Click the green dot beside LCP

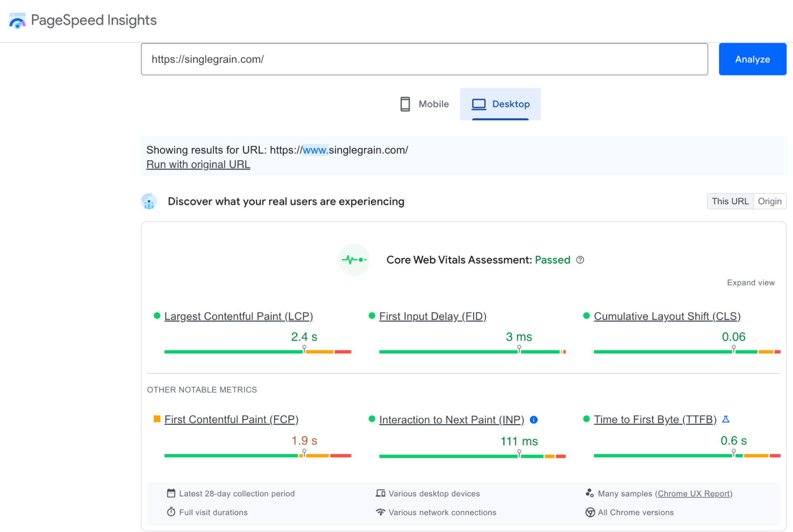157,316
